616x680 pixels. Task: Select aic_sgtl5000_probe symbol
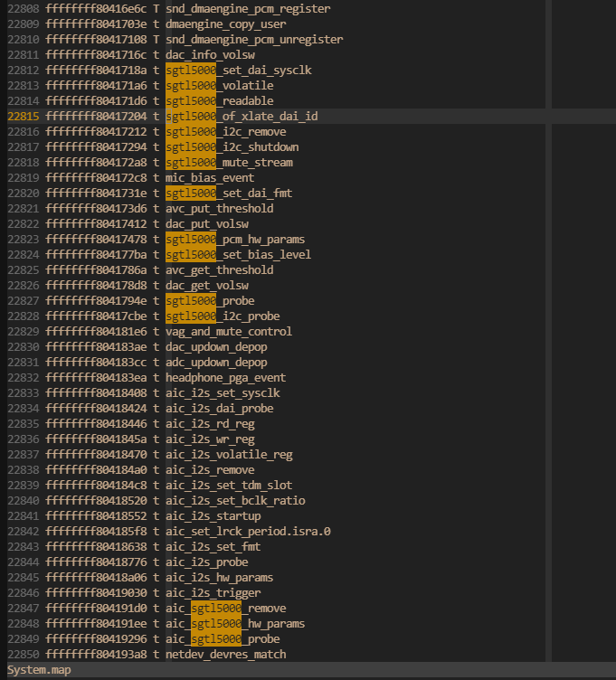pos(223,639)
